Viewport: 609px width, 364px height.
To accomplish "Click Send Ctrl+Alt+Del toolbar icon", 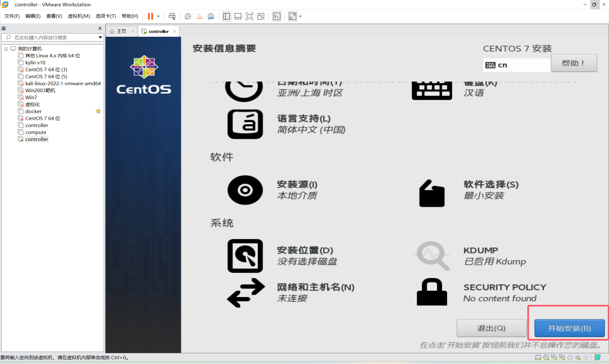I will (172, 16).
